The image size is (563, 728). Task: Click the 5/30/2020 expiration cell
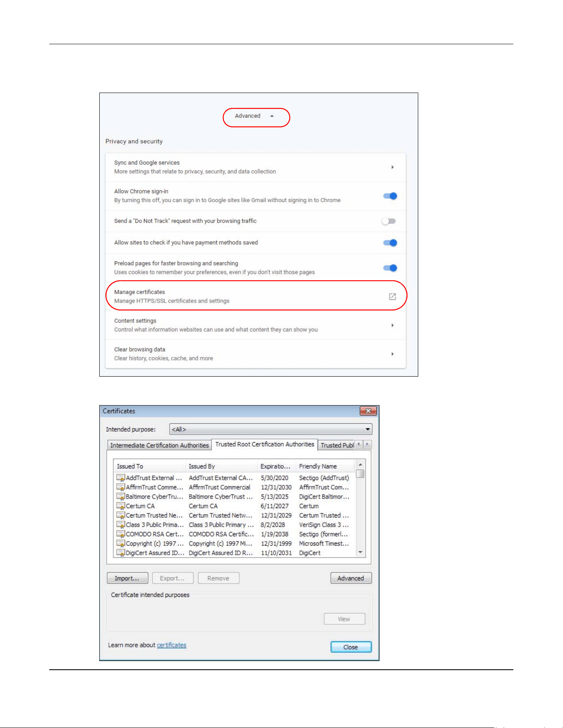click(275, 478)
